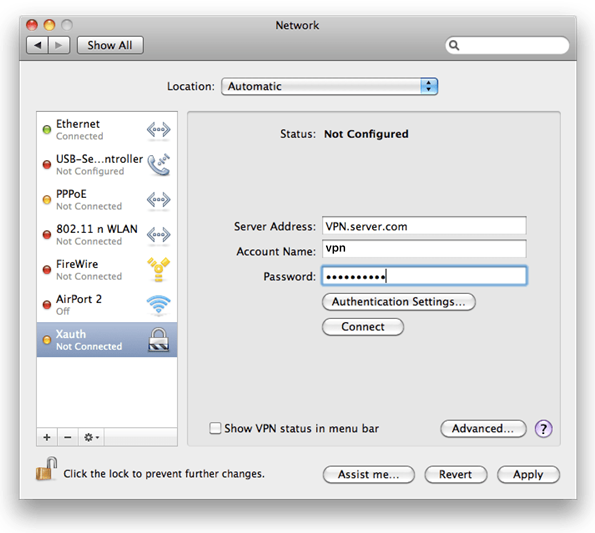Screen dimensions: 595x533
Task: Click the Show All button
Action: pyautogui.click(x=110, y=45)
